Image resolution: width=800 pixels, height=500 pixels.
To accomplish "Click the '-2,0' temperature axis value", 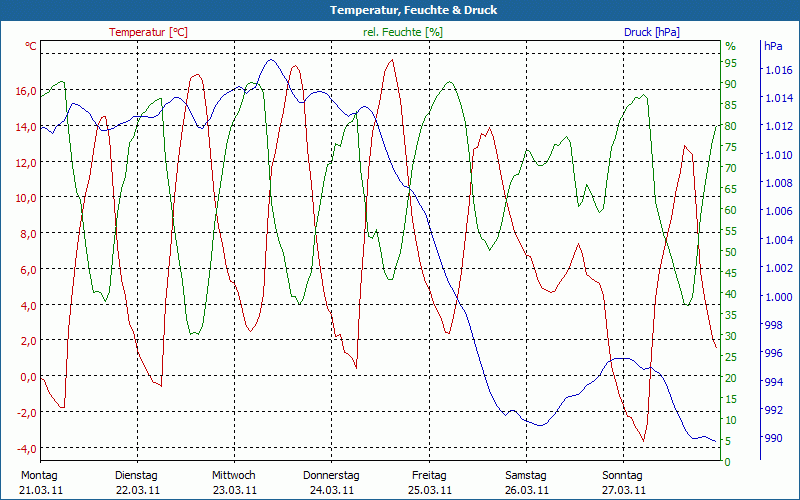I will click(27, 412).
